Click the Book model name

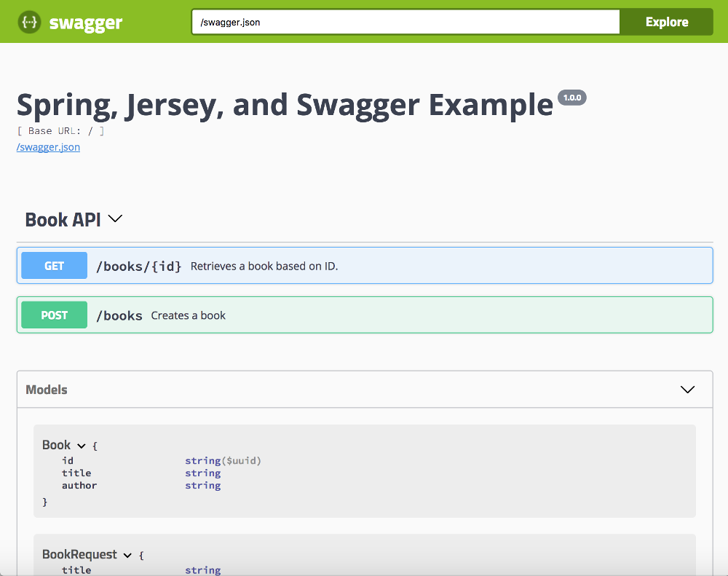click(56, 445)
